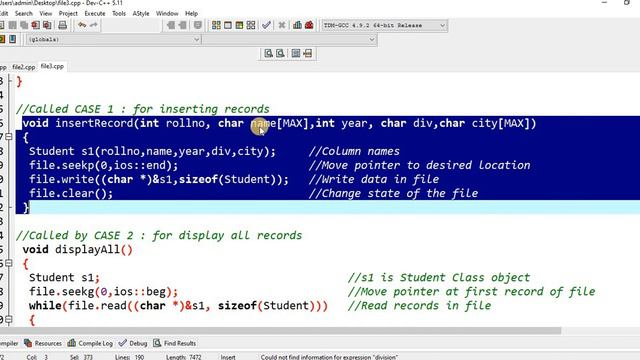The width and height of the screenshot is (640, 360).
Task: Click the comment '//Called by CASE 2 : for display all records'
Action: (x=159, y=236)
